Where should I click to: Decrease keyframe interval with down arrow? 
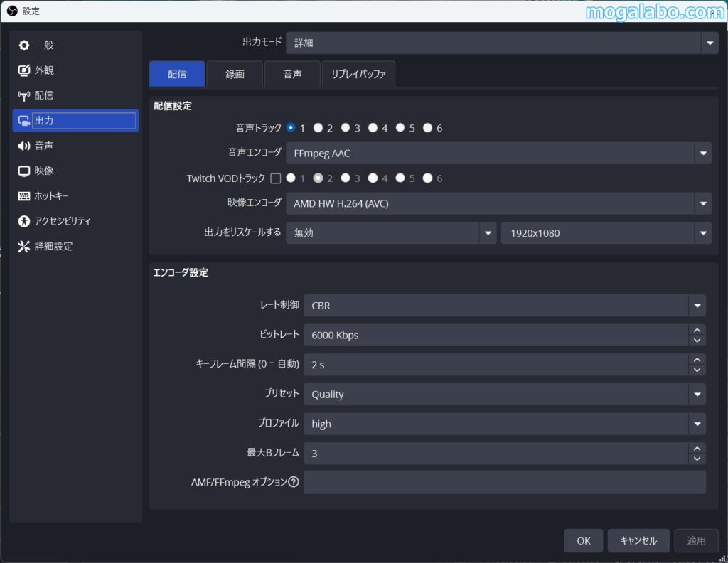click(697, 370)
